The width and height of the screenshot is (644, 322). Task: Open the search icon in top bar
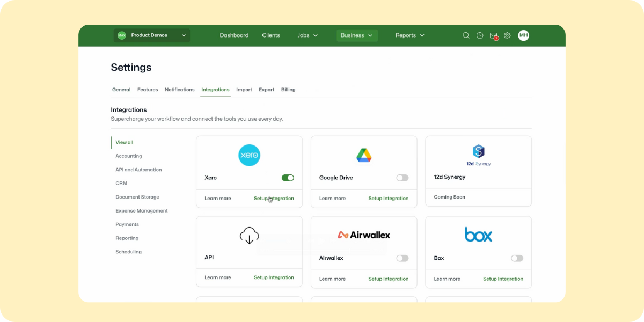click(466, 35)
